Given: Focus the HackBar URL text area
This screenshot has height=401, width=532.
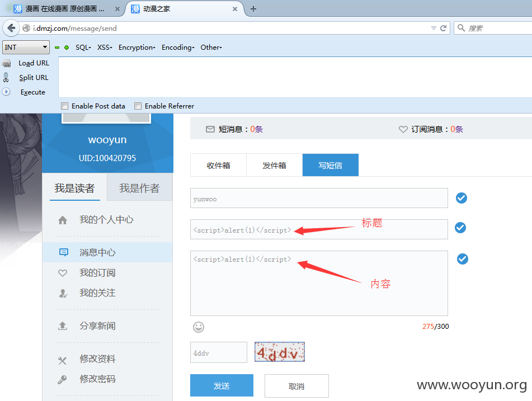Looking at the screenshot, I should click(295, 77).
